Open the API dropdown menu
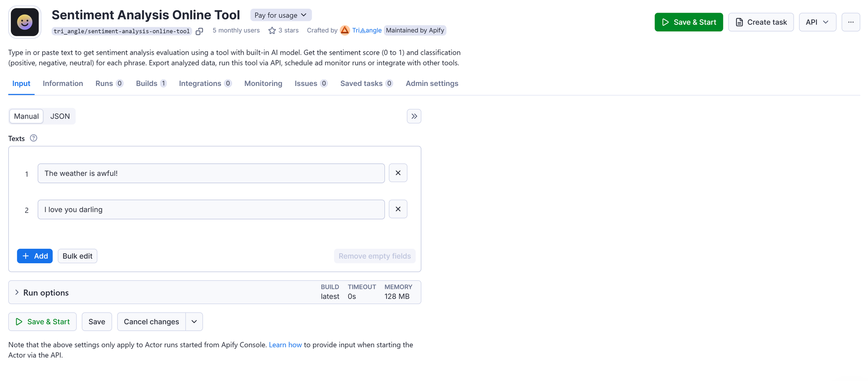Screen dimensions: 868x381 [817, 22]
